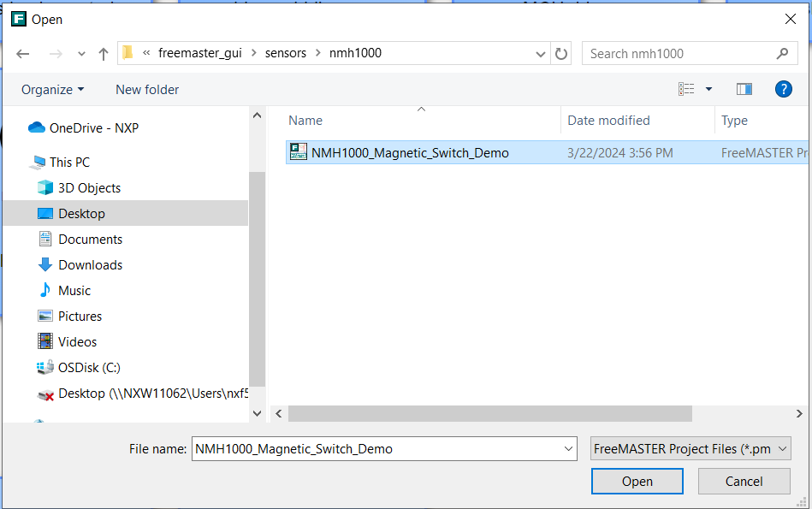Image resolution: width=812 pixels, height=509 pixels.
Task: Click the Cancel button
Action: pyautogui.click(x=744, y=482)
